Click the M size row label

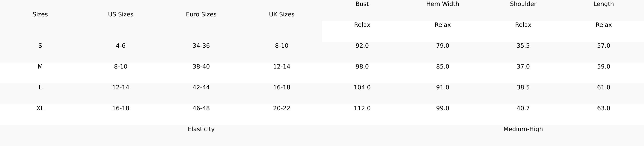pos(40,67)
